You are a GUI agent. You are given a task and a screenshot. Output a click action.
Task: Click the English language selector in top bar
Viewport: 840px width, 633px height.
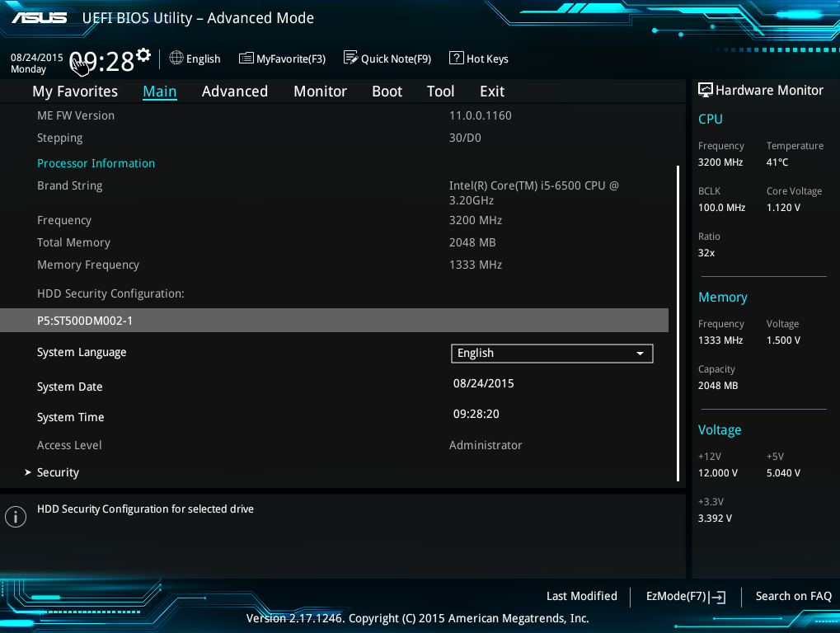click(x=195, y=59)
